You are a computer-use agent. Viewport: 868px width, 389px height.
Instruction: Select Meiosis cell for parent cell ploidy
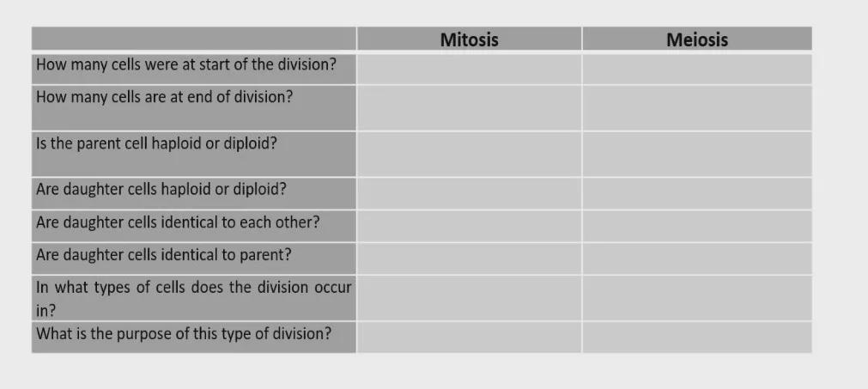click(x=696, y=154)
